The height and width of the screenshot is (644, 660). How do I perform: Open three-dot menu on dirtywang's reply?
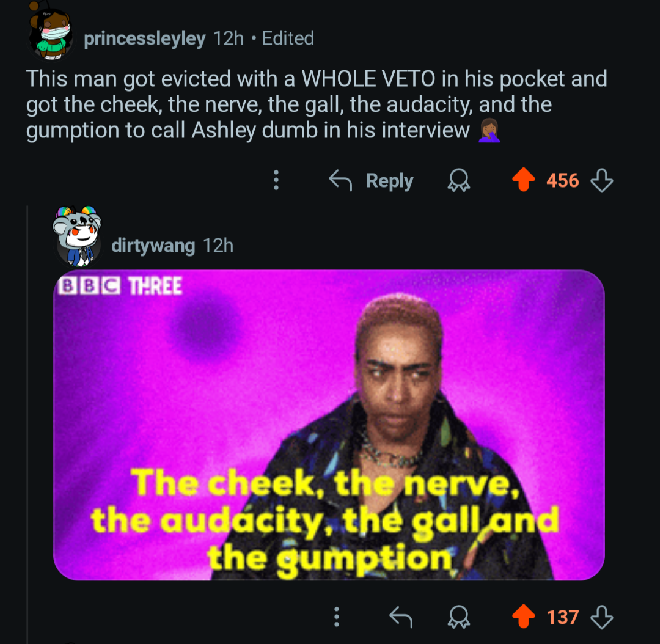pyautogui.click(x=336, y=617)
